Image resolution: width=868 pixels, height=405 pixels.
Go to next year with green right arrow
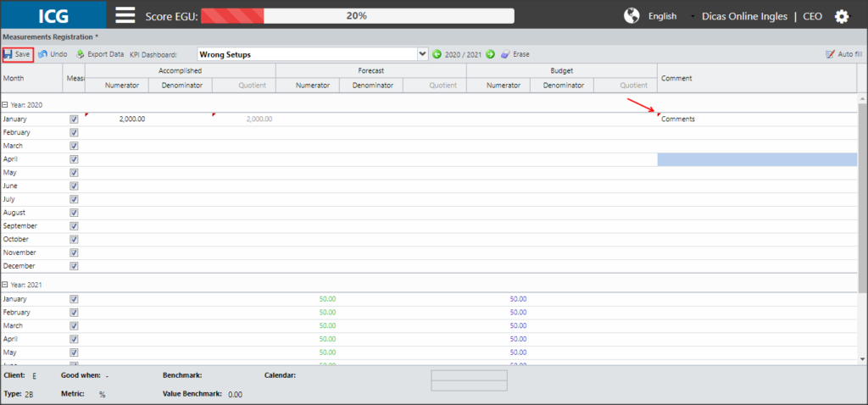(x=490, y=54)
